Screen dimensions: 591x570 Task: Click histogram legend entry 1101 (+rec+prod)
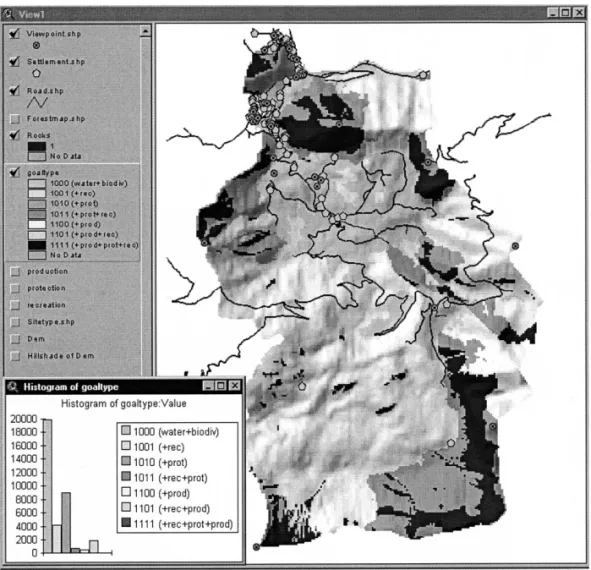[165, 509]
